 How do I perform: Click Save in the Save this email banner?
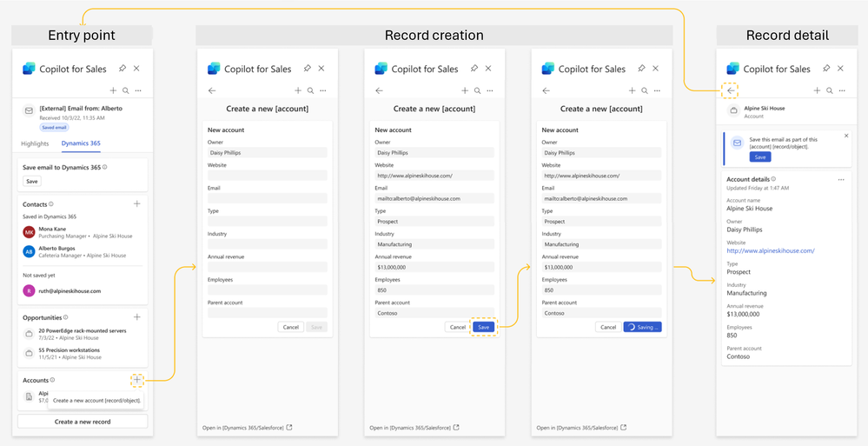[760, 157]
